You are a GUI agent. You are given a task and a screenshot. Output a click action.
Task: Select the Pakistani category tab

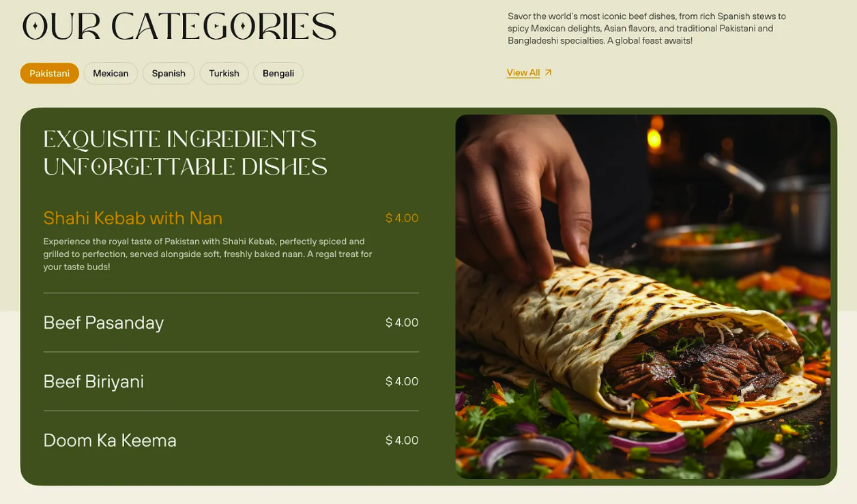point(49,73)
